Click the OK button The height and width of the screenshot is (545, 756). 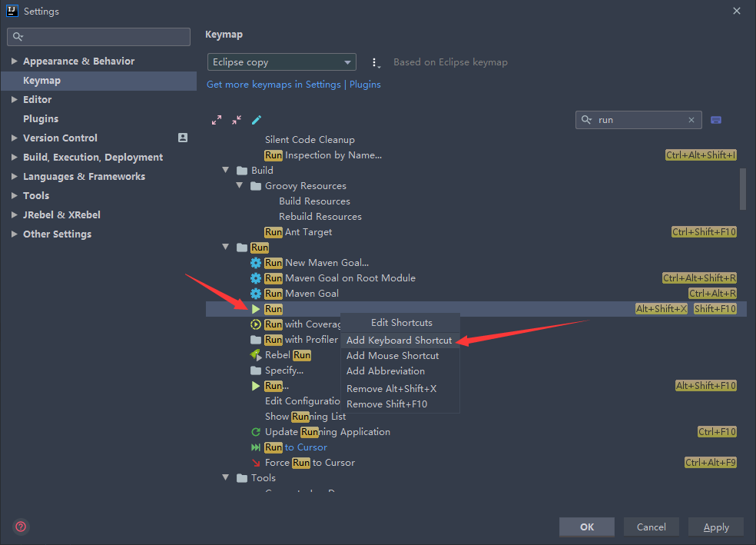tap(587, 527)
